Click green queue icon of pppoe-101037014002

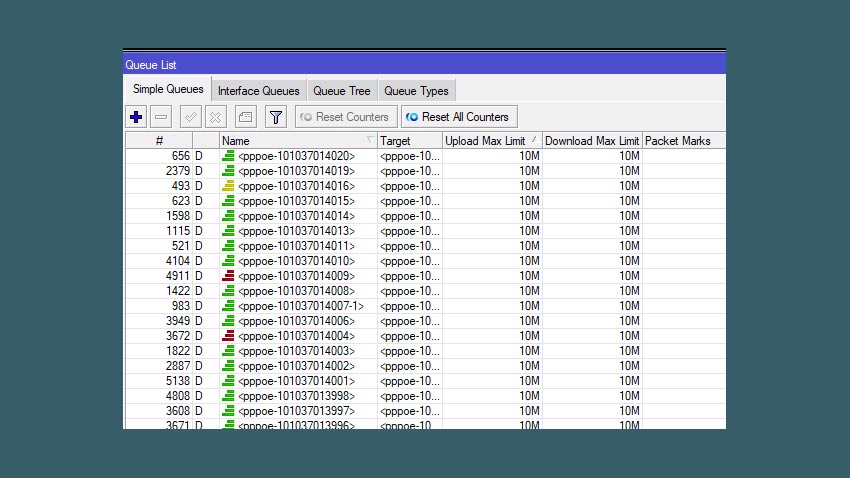pyautogui.click(x=228, y=366)
